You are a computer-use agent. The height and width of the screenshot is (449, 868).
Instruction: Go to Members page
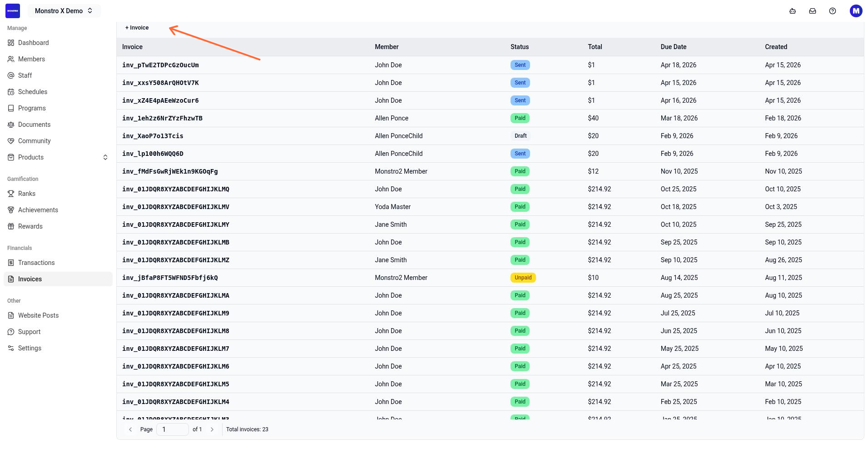pyautogui.click(x=58, y=59)
